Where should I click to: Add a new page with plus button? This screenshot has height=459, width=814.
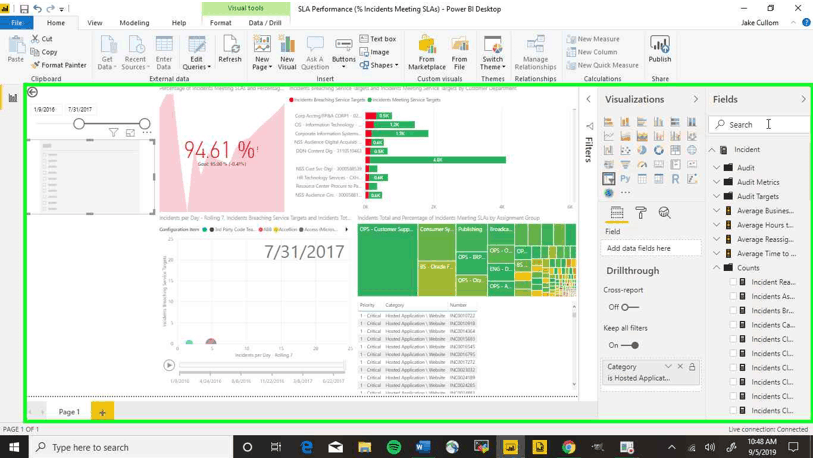coord(102,412)
